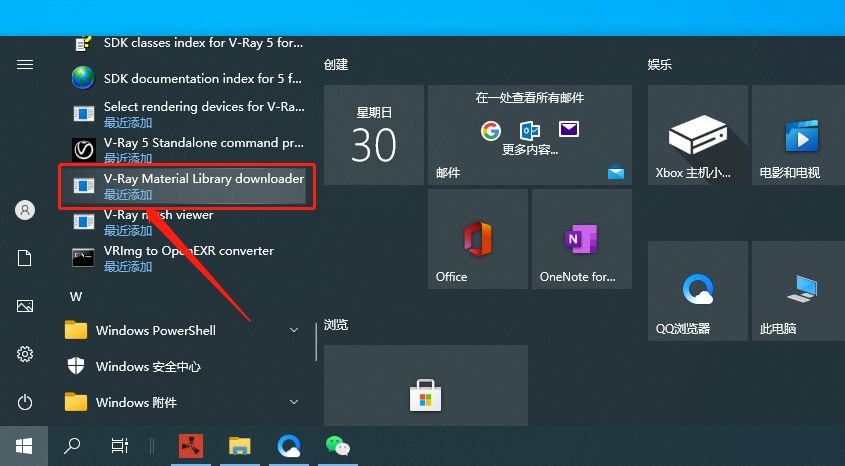Open Task View on the taskbar

coord(120,446)
